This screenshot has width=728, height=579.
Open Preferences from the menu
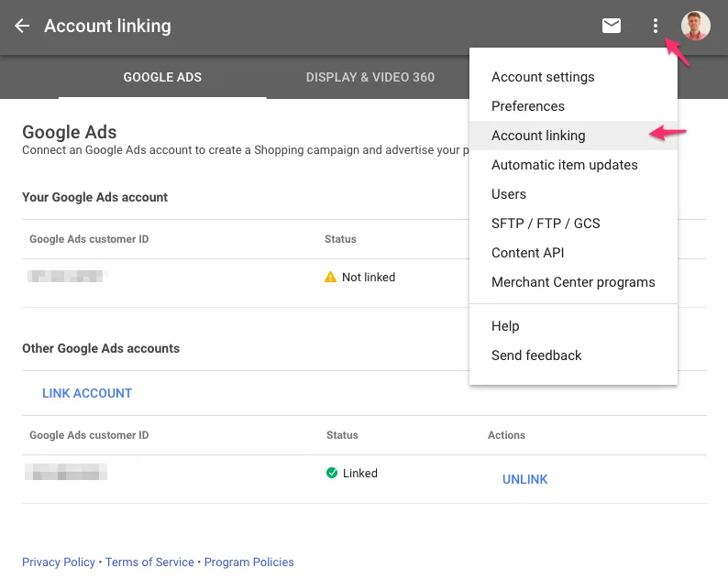coord(573,106)
